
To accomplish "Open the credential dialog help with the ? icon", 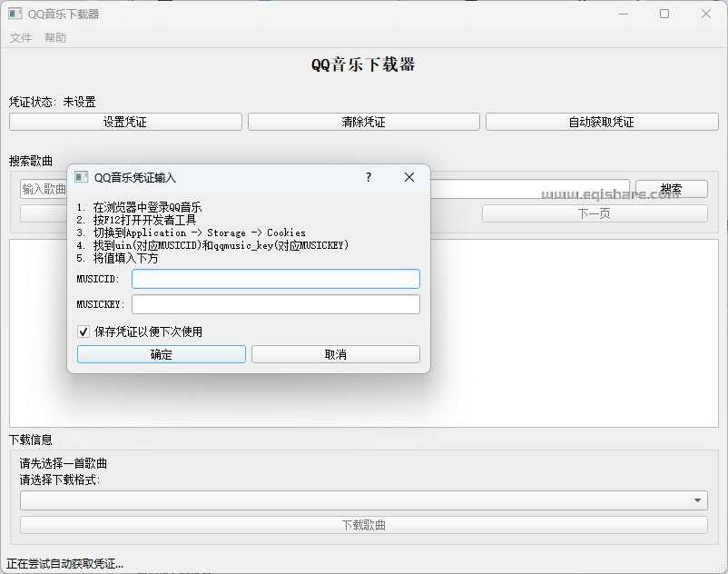I will [x=368, y=178].
